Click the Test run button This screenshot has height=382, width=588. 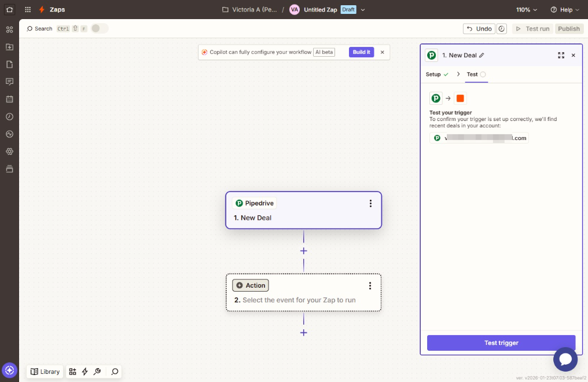click(x=532, y=29)
